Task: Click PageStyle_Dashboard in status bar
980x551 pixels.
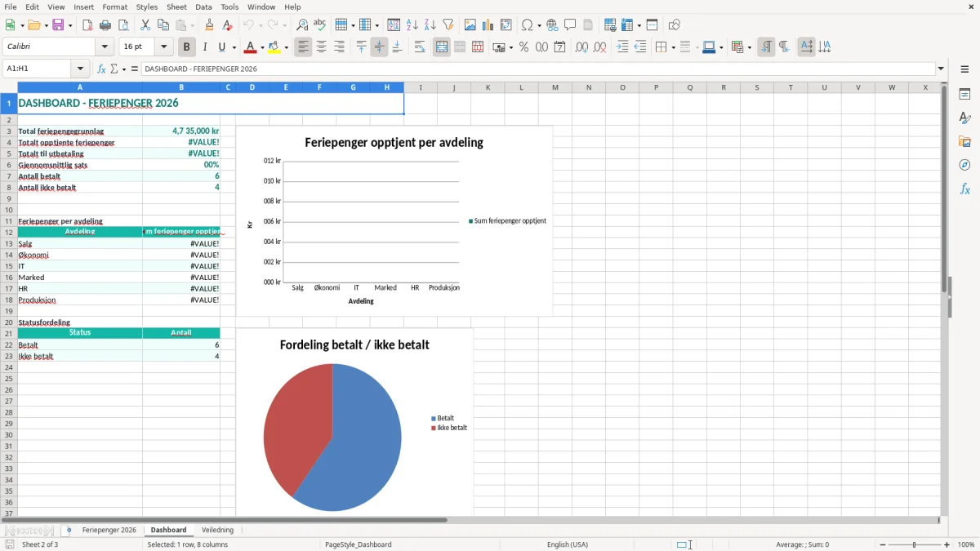Action: coord(358,544)
